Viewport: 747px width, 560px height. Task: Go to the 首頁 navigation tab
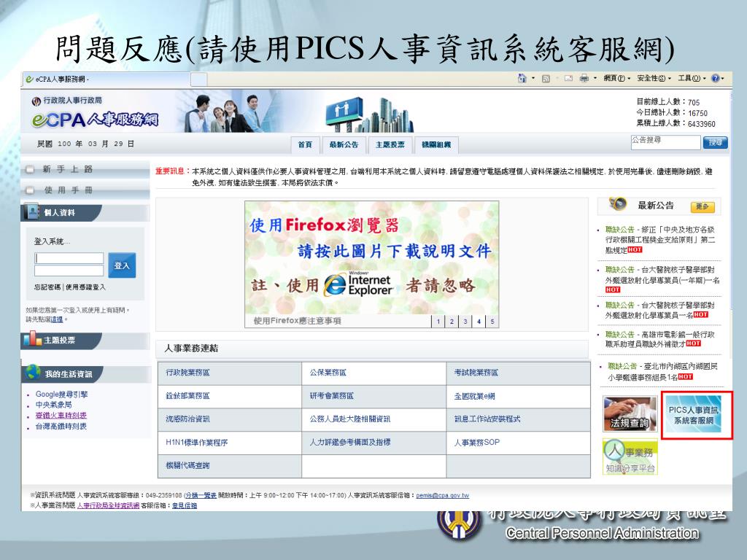pos(305,145)
